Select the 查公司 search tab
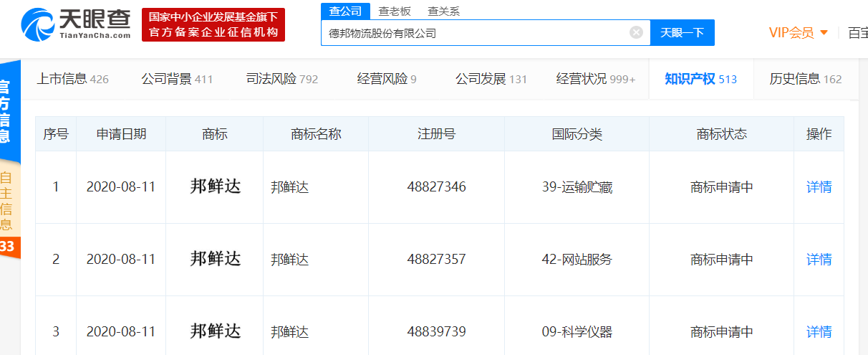868x355 pixels. pos(345,11)
